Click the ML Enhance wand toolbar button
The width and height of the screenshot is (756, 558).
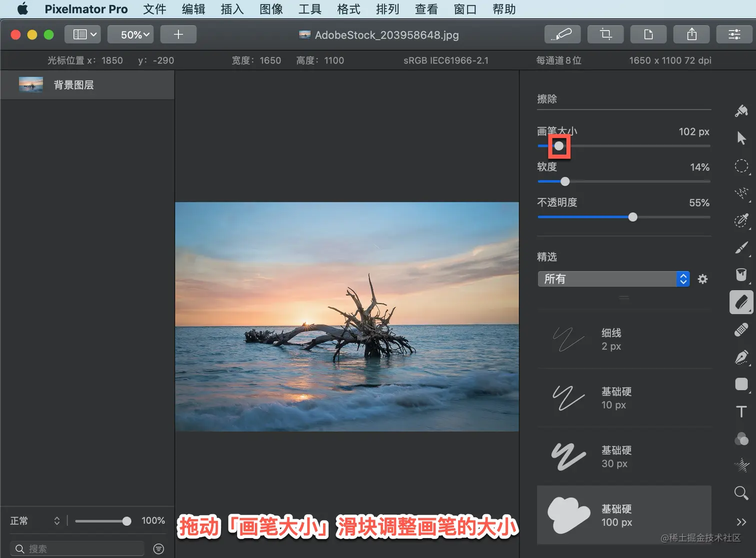[562, 35]
